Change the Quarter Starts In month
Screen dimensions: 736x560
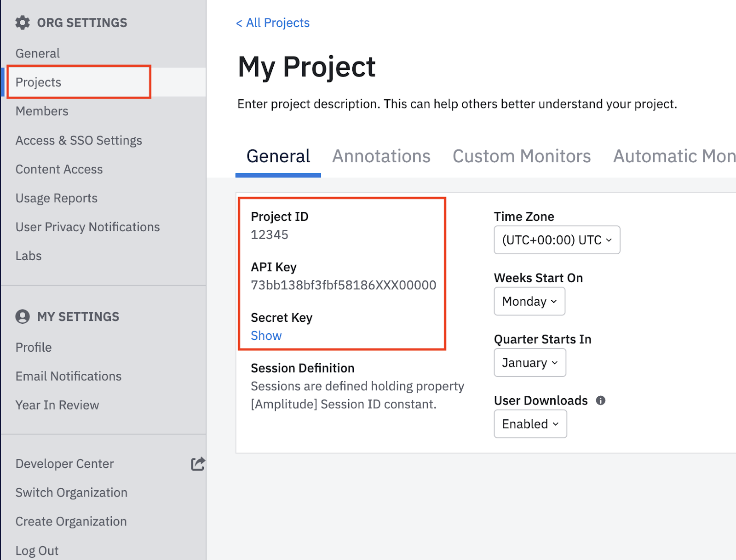pos(529,363)
